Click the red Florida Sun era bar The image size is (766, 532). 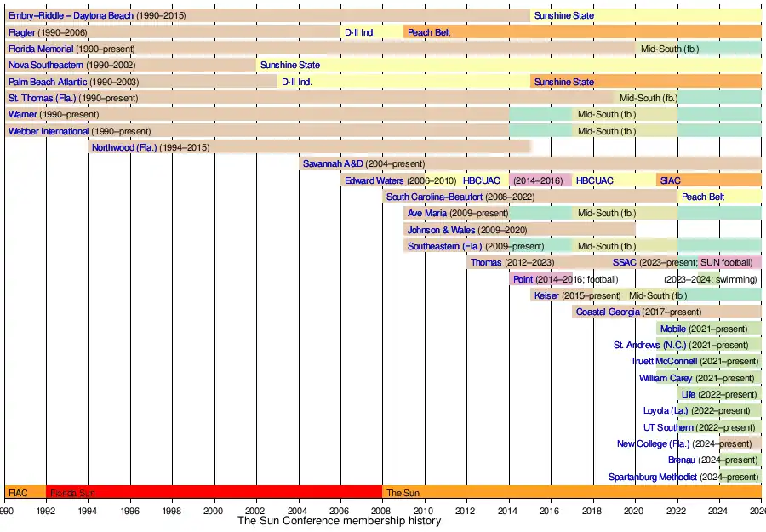(214, 492)
